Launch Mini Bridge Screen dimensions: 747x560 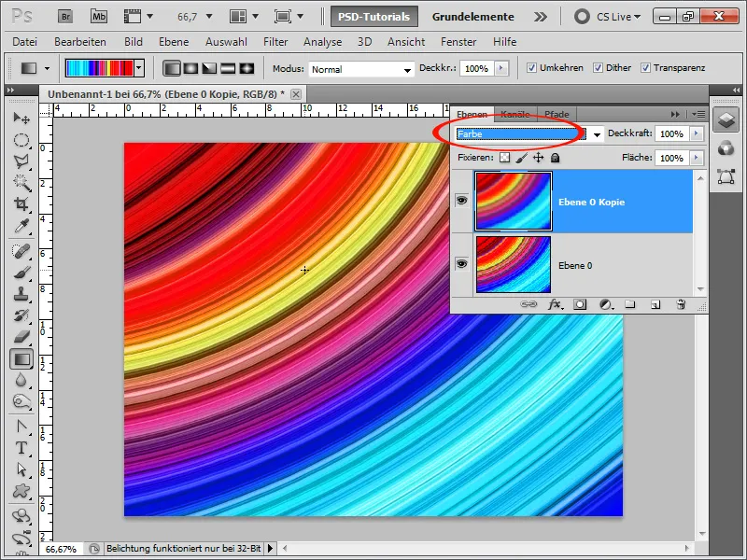[x=99, y=17]
